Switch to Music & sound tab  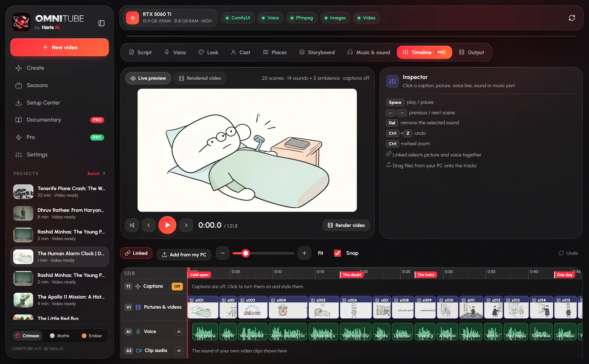pos(369,52)
